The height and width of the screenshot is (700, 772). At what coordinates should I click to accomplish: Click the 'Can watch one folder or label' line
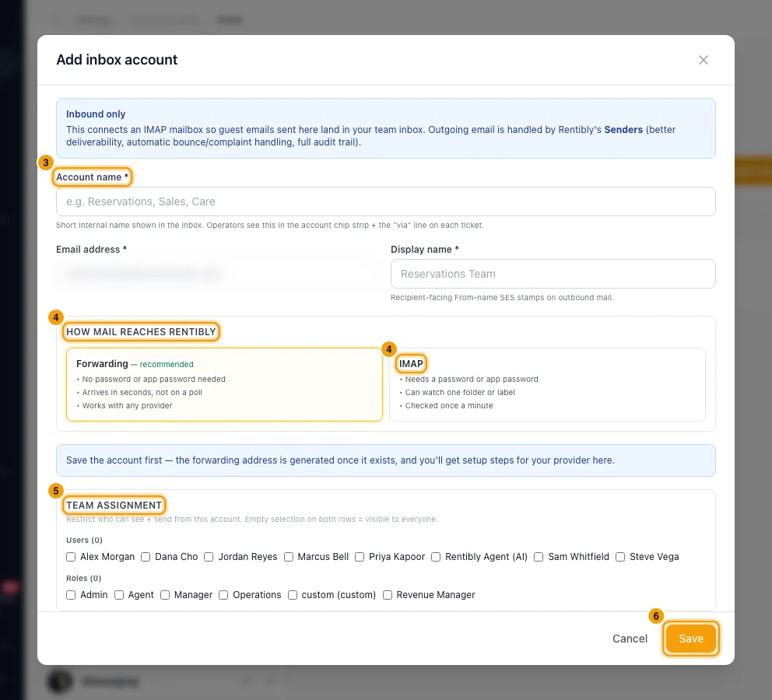coord(460,393)
